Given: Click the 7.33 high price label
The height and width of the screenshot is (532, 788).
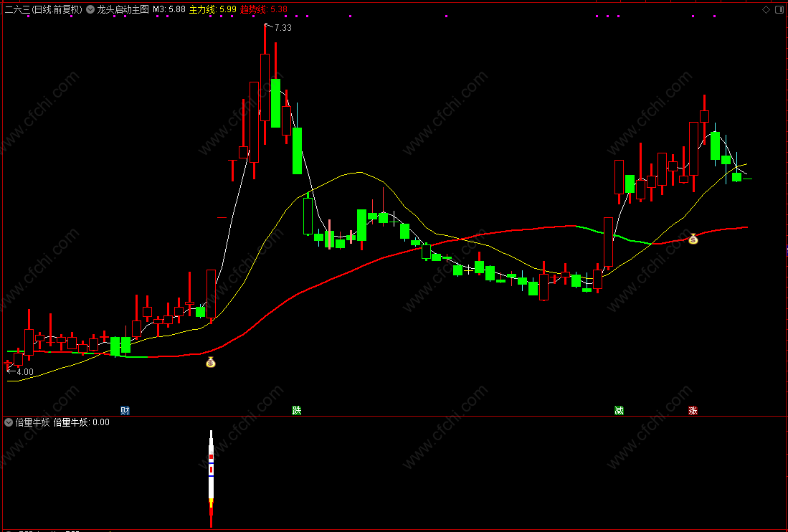Looking at the screenshot, I should (x=283, y=28).
